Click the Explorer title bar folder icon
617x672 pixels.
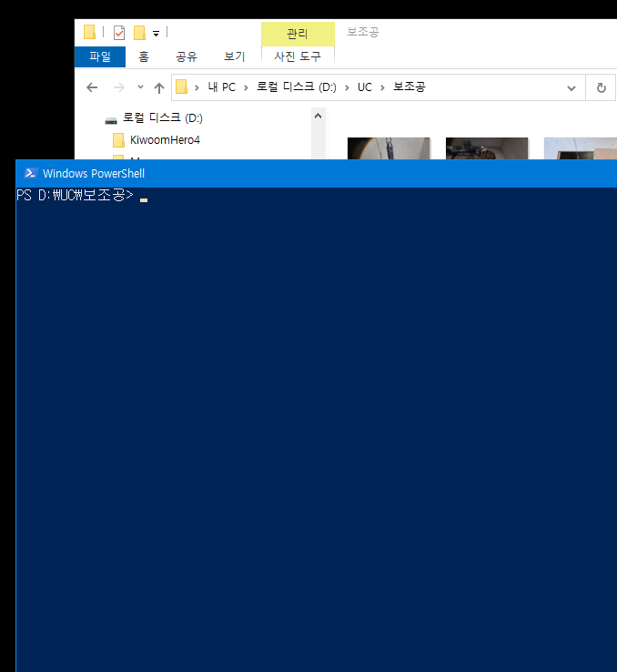(x=89, y=32)
